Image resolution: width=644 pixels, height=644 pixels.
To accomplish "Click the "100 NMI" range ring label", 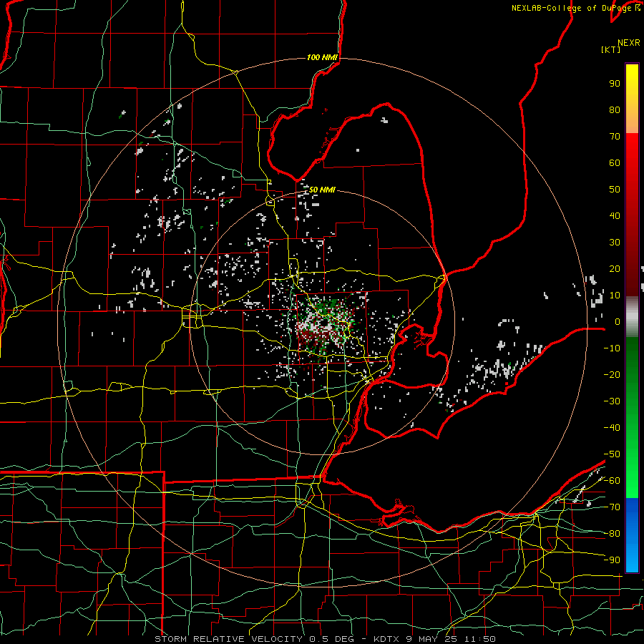I will [x=322, y=57].
